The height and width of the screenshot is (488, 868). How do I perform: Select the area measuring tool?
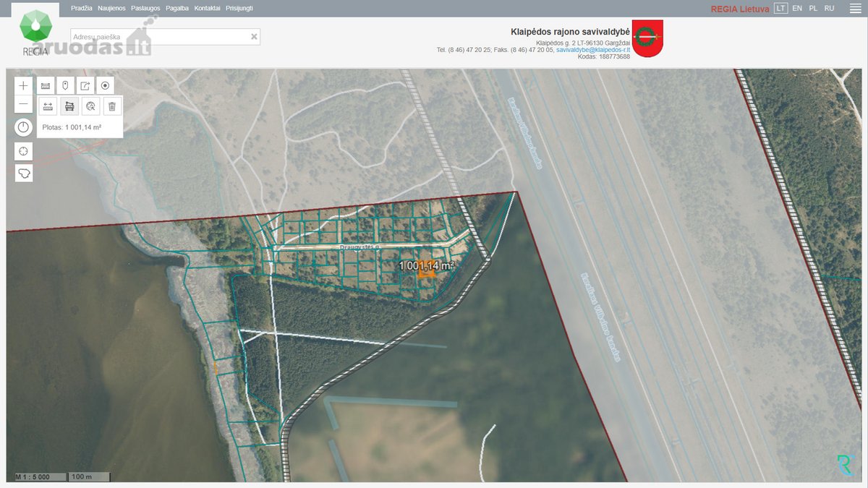[x=69, y=106]
